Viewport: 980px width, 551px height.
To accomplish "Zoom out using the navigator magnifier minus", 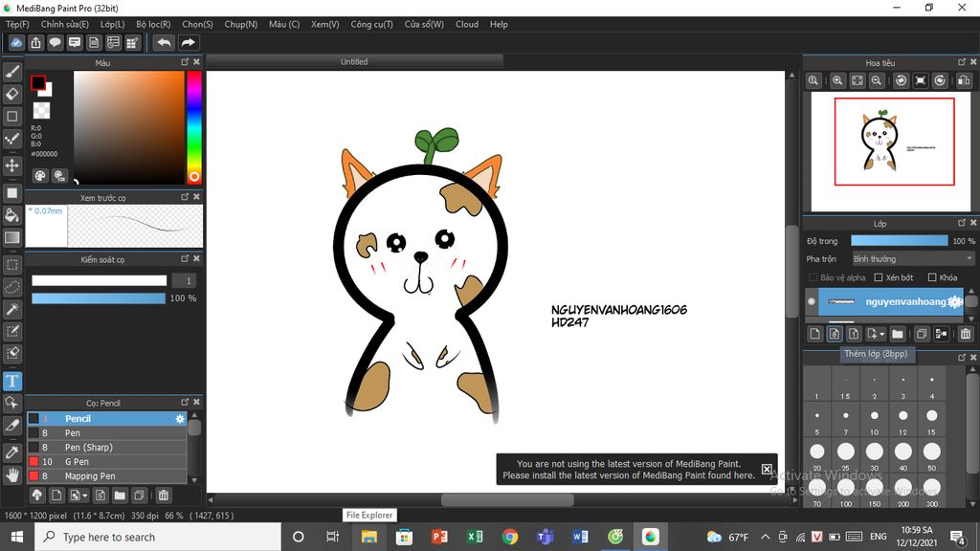I will (x=877, y=80).
